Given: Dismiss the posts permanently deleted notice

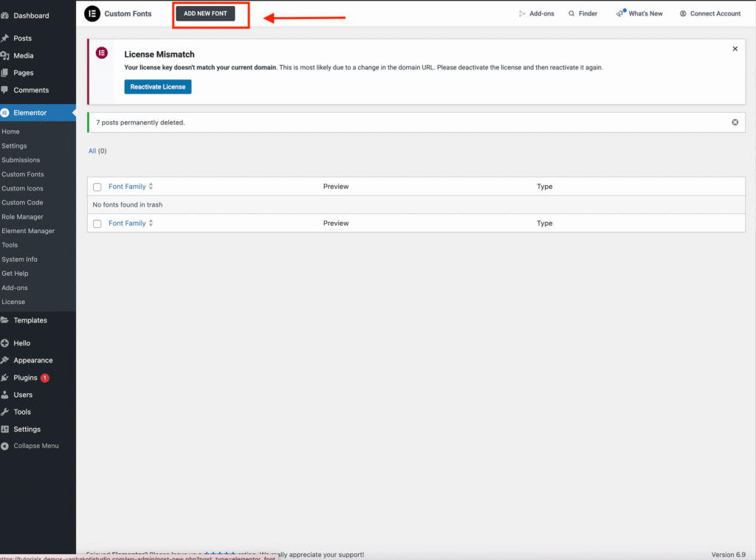Looking at the screenshot, I should tap(735, 122).
